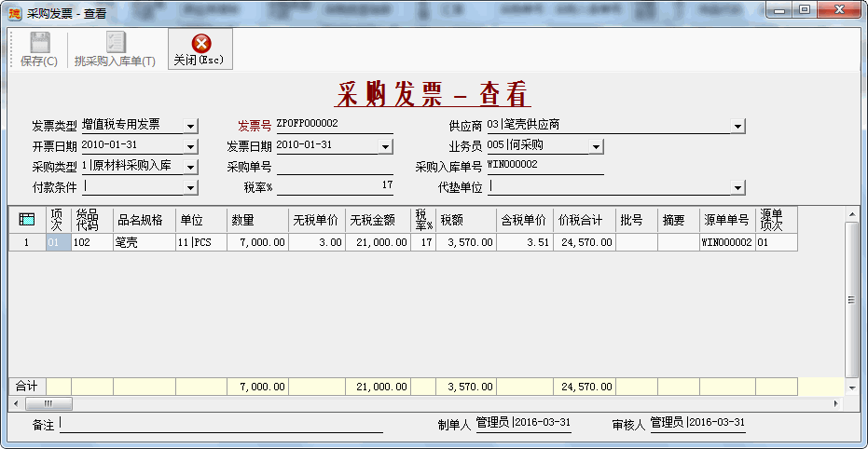Click the 税率% cell 17 in row 1

tap(423, 242)
